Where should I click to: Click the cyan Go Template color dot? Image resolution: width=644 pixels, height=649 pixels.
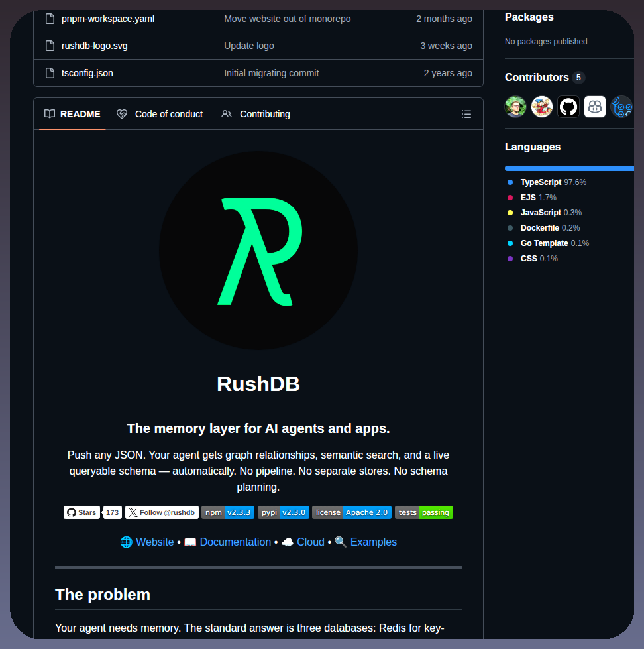tap(510, 243)
